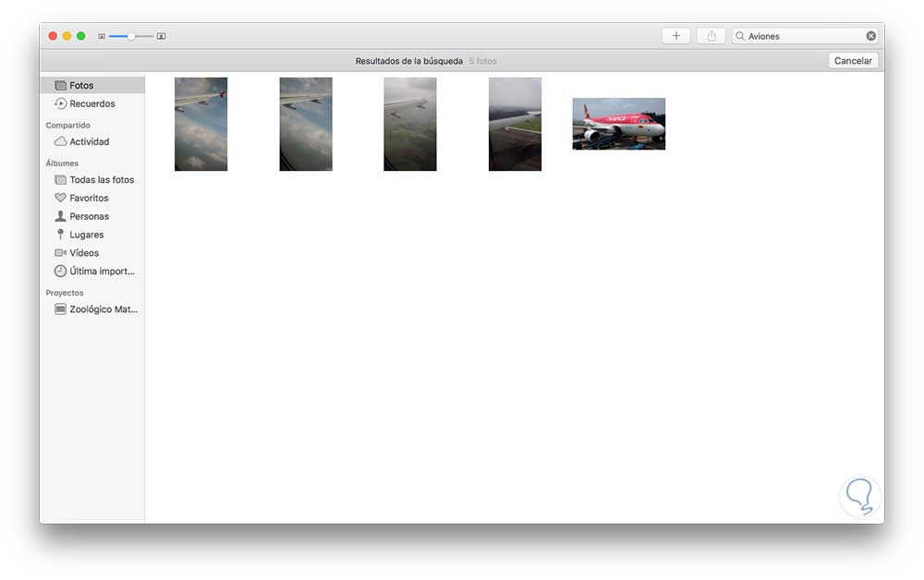924x580 pixels.
Task: Select the third cloudy wing photo
Action: 410,125
